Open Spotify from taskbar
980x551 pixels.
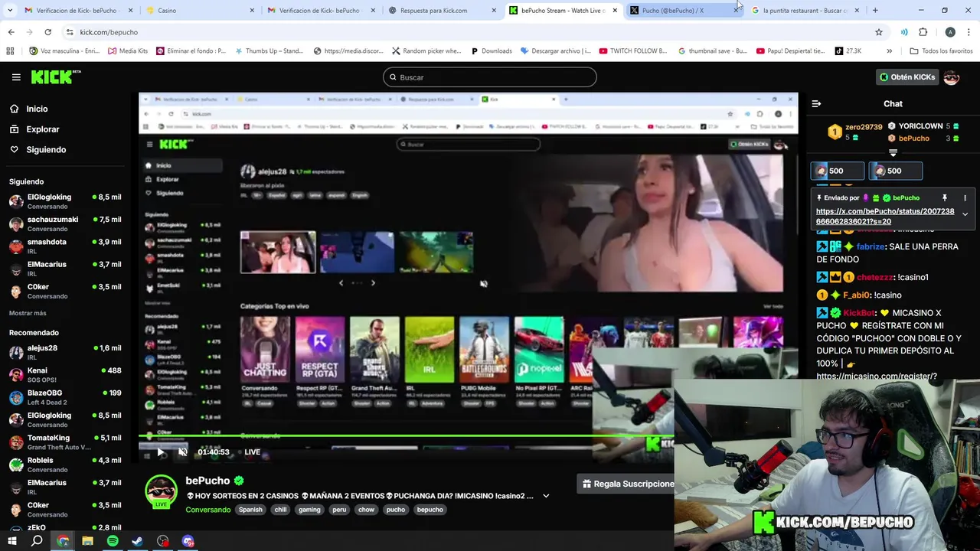[x=113, y=541]
